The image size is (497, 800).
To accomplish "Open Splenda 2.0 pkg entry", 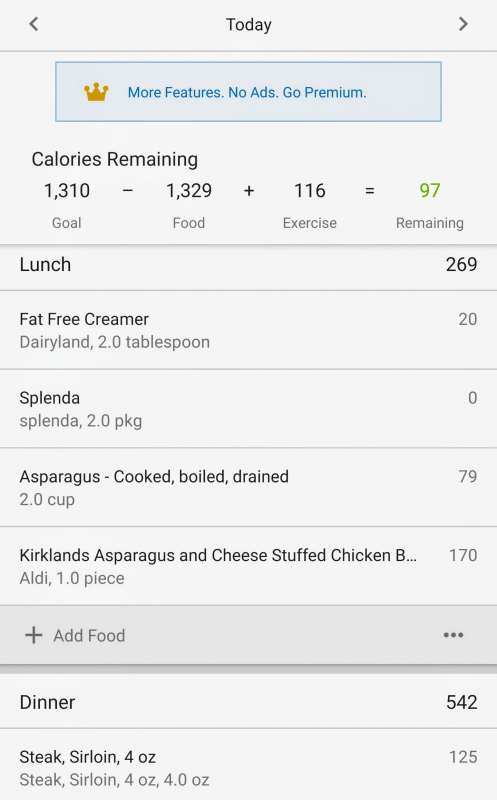I will (248, 409).
